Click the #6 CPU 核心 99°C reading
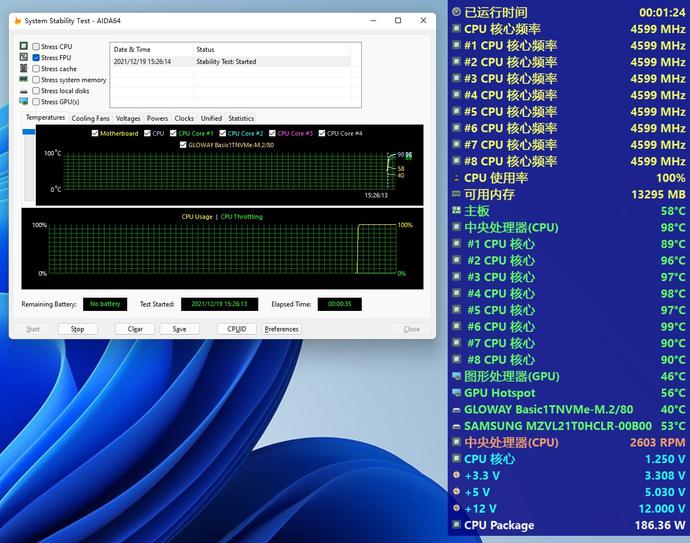690x543 pixels. point(673,327)
